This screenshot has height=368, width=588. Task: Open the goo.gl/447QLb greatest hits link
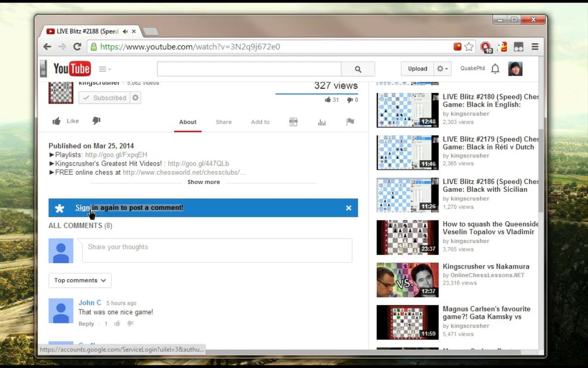[199, 164]
